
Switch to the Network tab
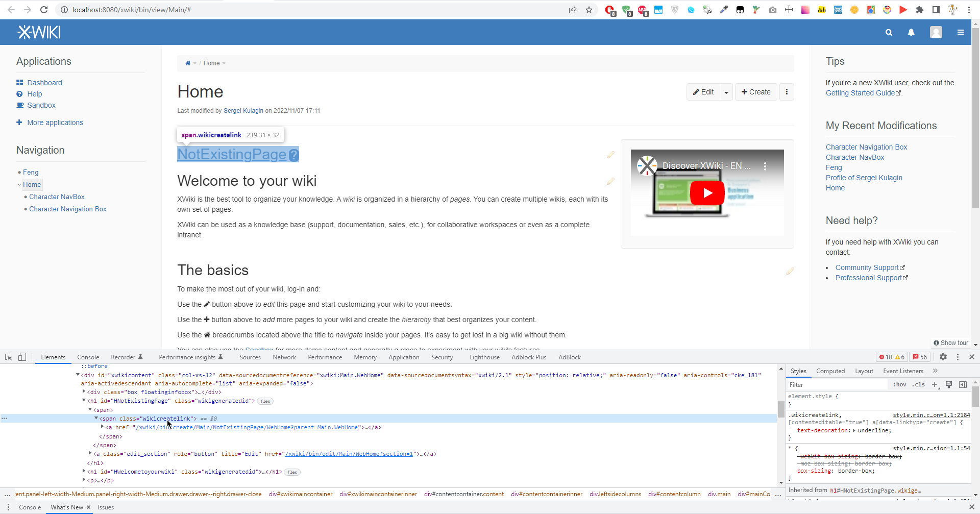coord(284,357)
